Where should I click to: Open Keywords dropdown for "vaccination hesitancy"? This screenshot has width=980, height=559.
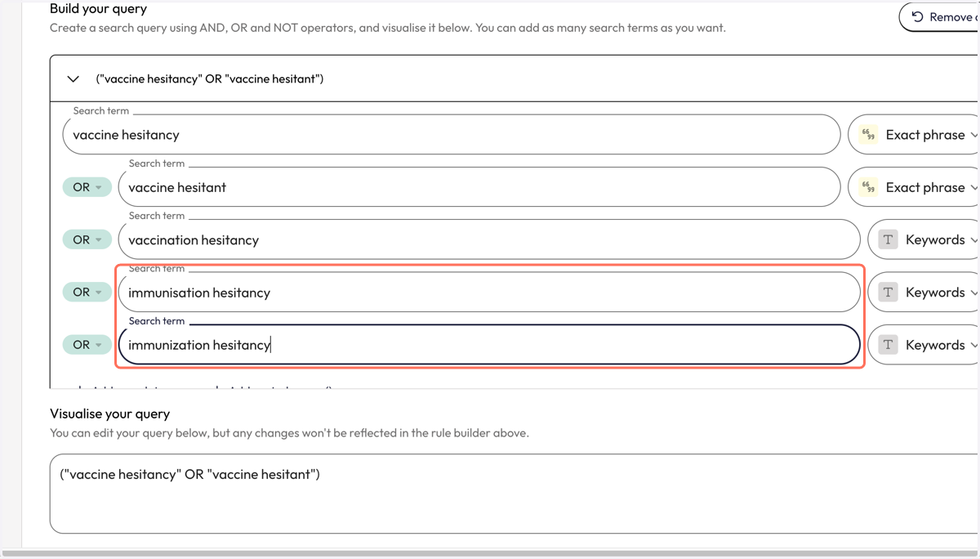pyautogui.click(x=924, y=240)
